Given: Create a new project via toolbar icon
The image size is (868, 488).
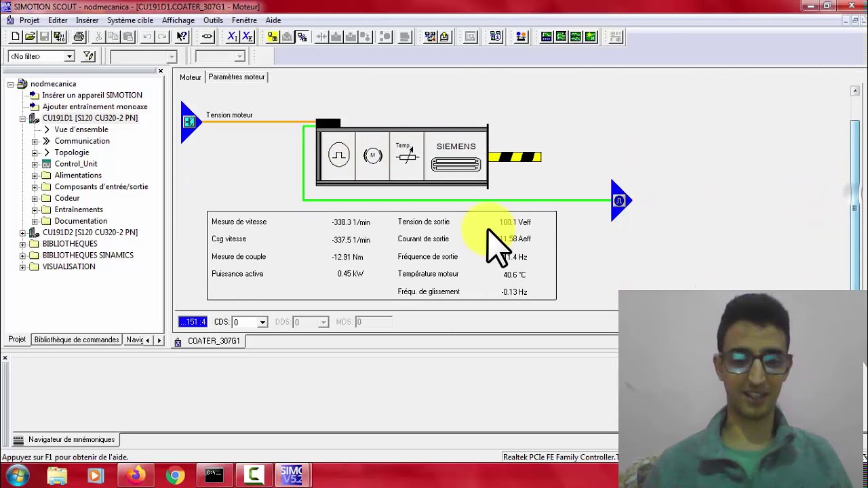Looking at the screenshot, I should pos(16,37).
